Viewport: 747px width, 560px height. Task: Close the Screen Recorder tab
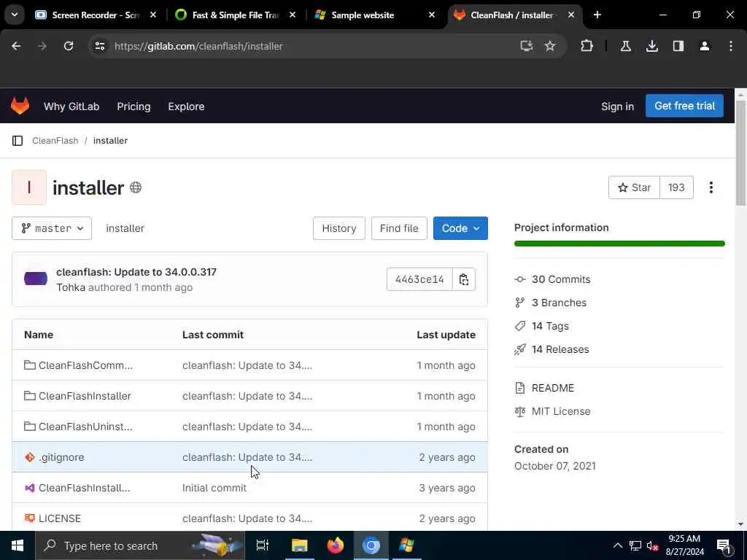(153, 15)
